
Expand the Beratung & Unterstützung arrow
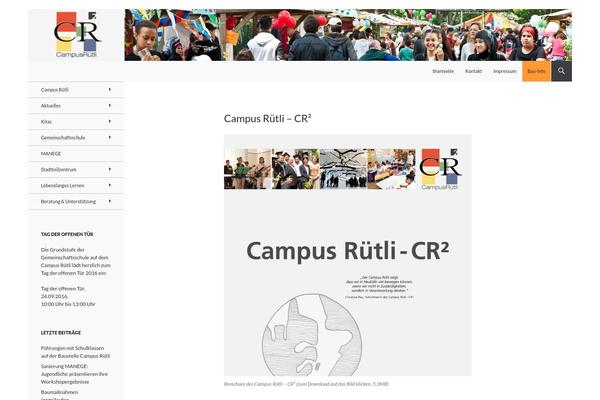click(110, 201)
